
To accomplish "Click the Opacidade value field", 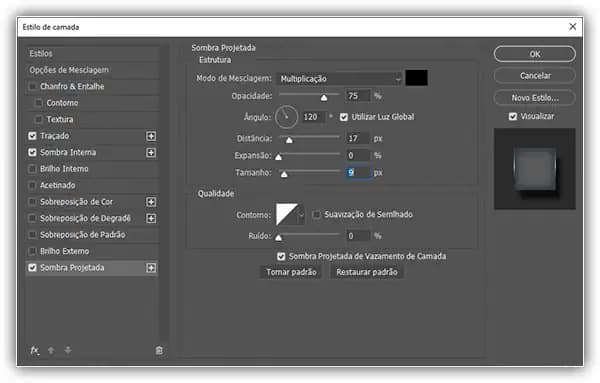I will (358, 96).
